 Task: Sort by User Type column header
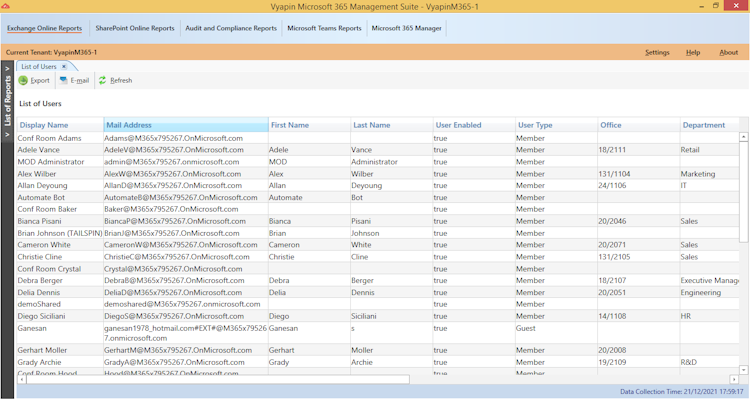pyautogui.click(x=556, y=125)
